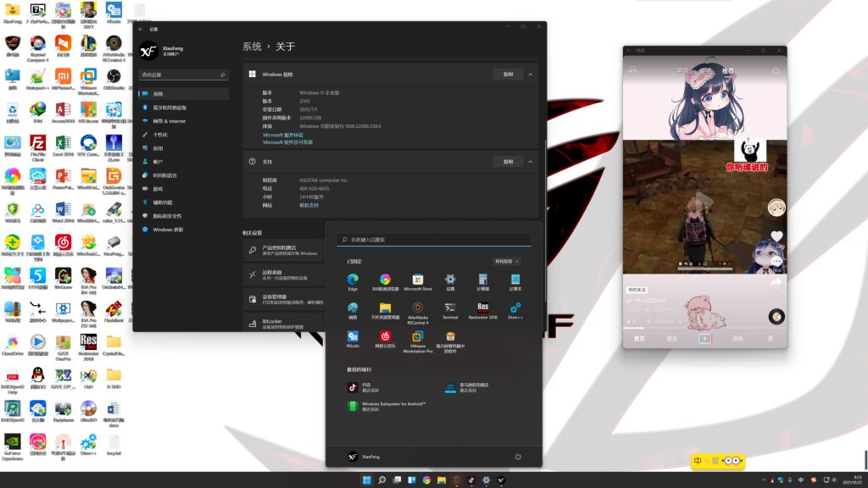This screenshot has width=868, height=488.
Task: Open Microsoft Store from pinned apps
Action: [x=417, y=280]
